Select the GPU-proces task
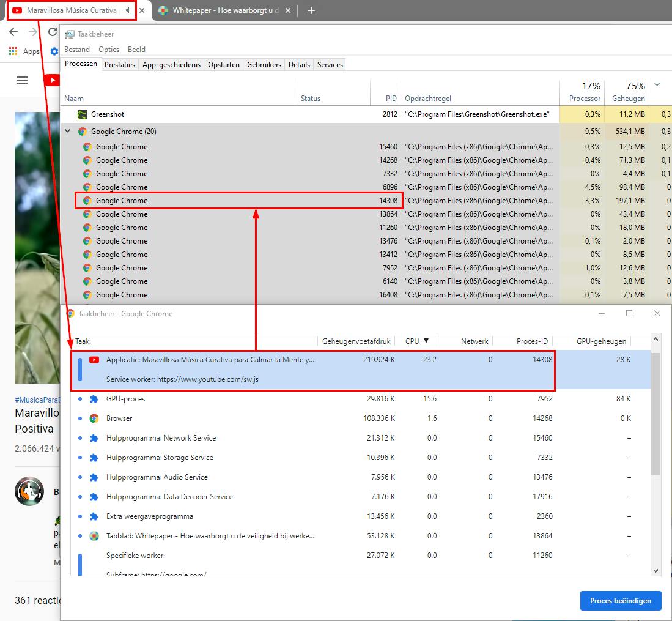The height and width of the screenshot is (621, 672). point(361,399)
